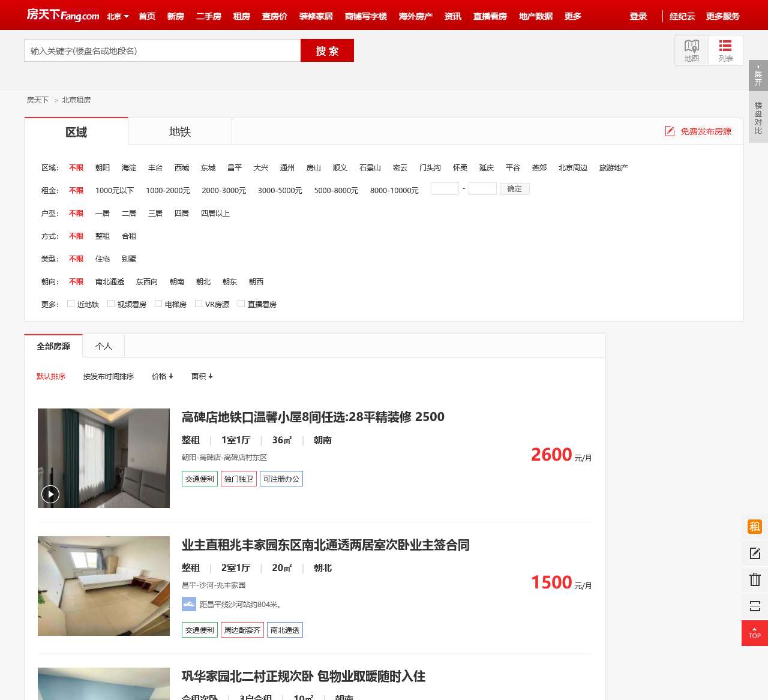The width and height of the screenshot is (768, 700).
Task: Open listing 高碑店地铁口温馨小屋
Action: coord(313,417)
